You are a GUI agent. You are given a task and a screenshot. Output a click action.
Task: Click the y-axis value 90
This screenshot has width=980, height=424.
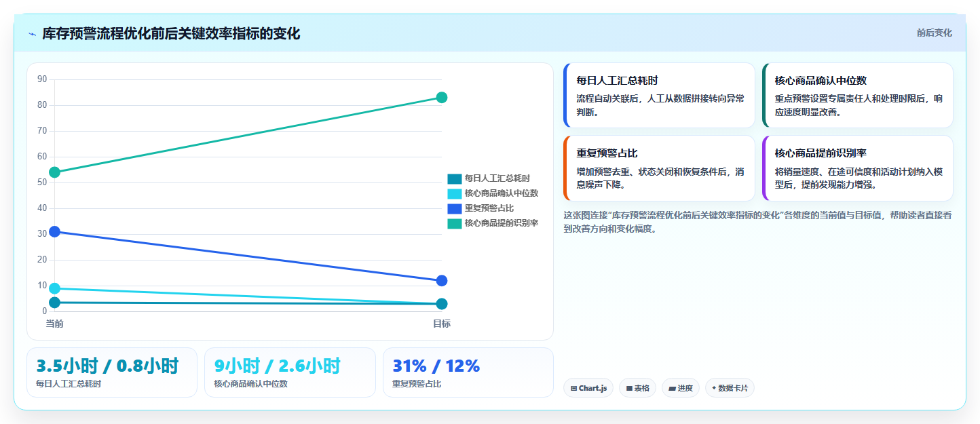pos(42,79)
